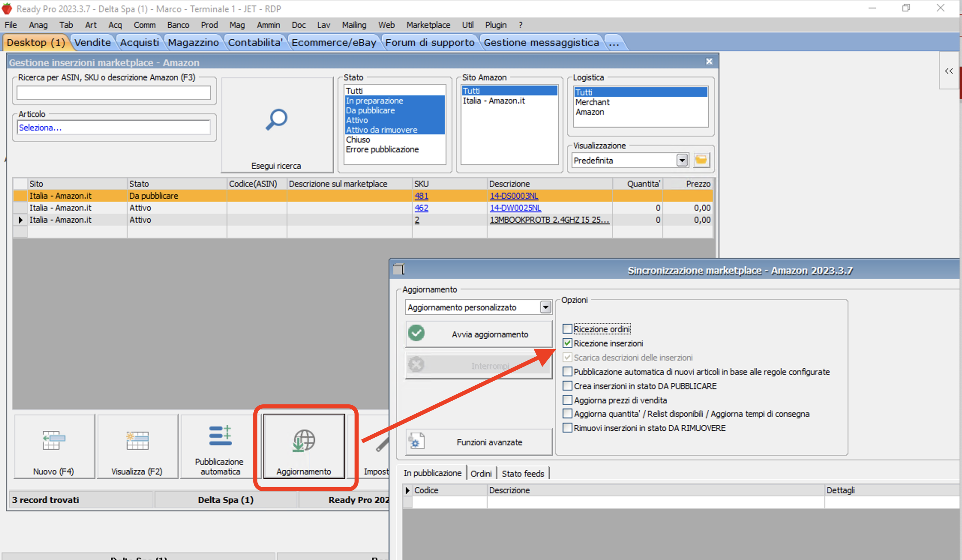Switch to the Ordini tab

tap(481, 473)
